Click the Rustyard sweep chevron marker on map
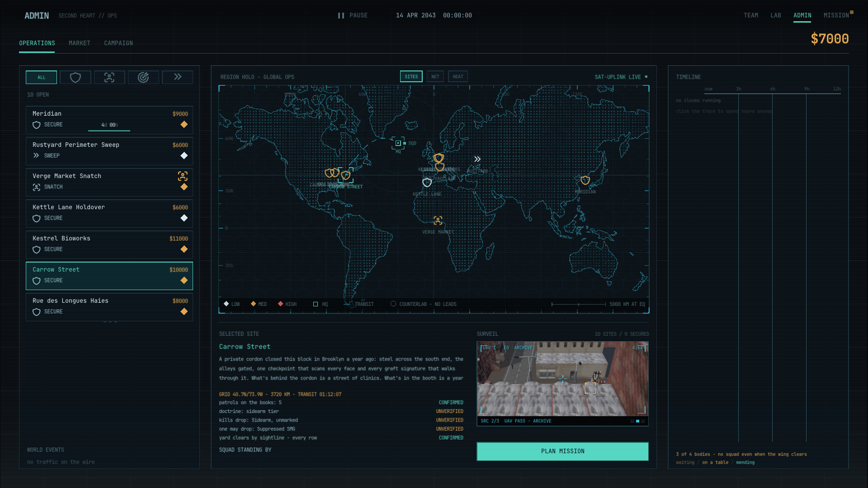Viewport: 868px width, 488px height. click(x=477, y=159)
